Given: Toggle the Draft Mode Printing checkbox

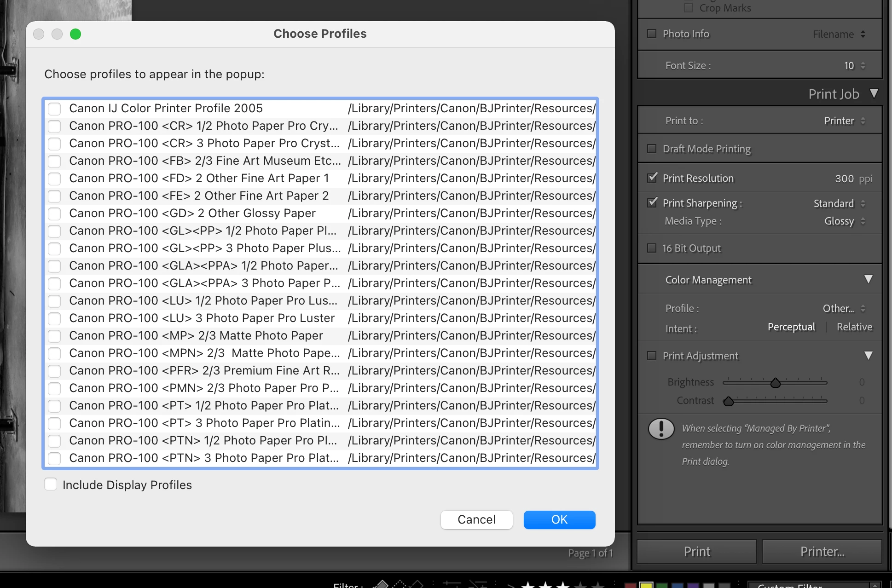Looking at the screenshot, I should click(652, 149).
